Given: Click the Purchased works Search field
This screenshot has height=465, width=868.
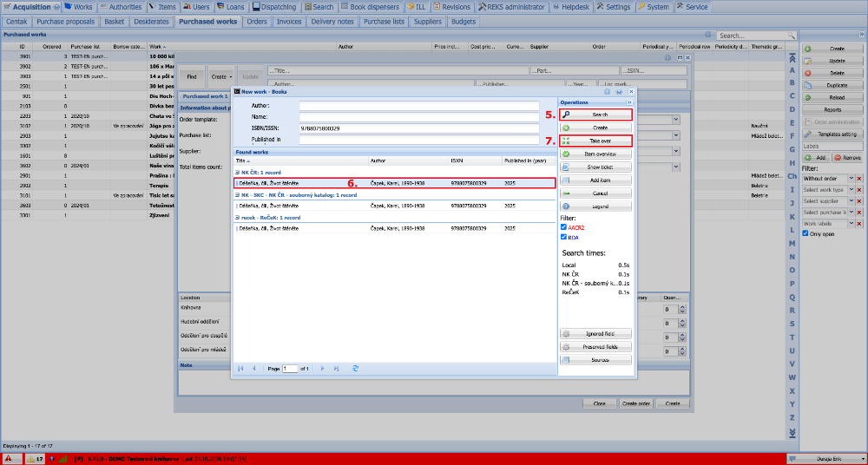Looking at the screenshot, I should 752,36.
